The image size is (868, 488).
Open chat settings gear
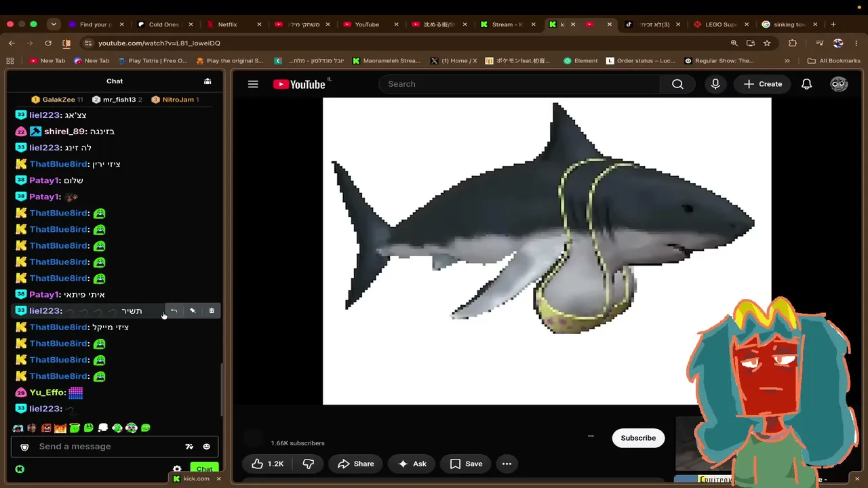pos(177,469)
